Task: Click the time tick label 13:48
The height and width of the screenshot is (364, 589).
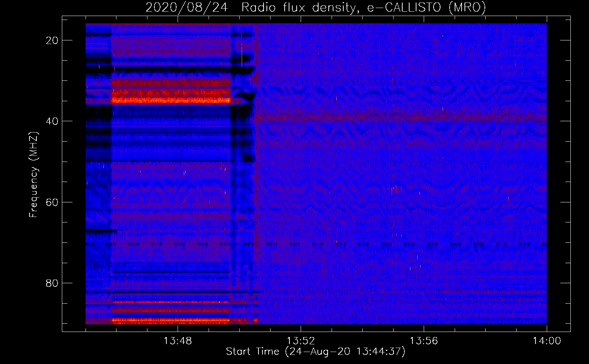Action: pyautogui.click(x=178, y=341)
